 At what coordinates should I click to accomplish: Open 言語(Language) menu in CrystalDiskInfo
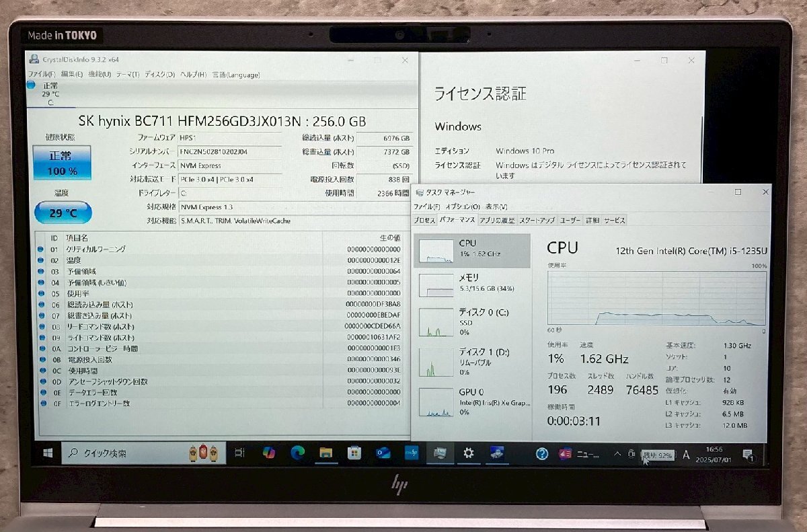[236, 75]
